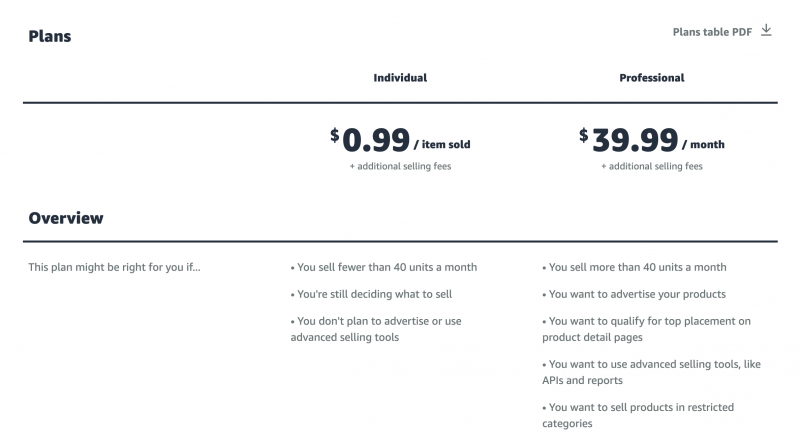Viewport: 800px width, 446px height.
Task: Click 'You don't plan to advertise' bullet
Action: (x=376, y=329)
